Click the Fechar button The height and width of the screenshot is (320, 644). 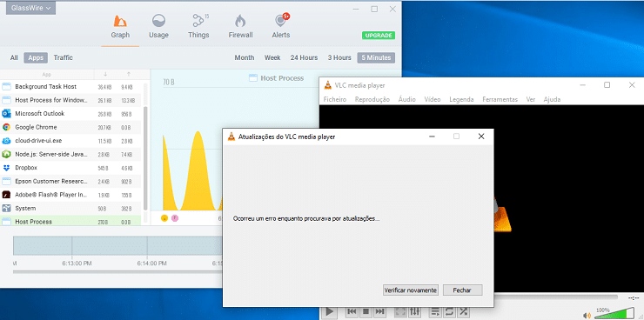click(462, 290)
